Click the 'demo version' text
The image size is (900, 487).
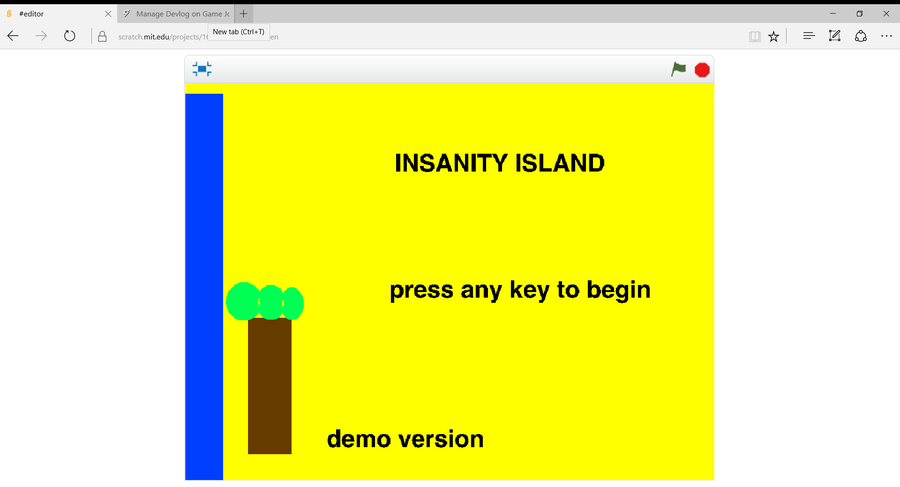click(x=405, y=439)
